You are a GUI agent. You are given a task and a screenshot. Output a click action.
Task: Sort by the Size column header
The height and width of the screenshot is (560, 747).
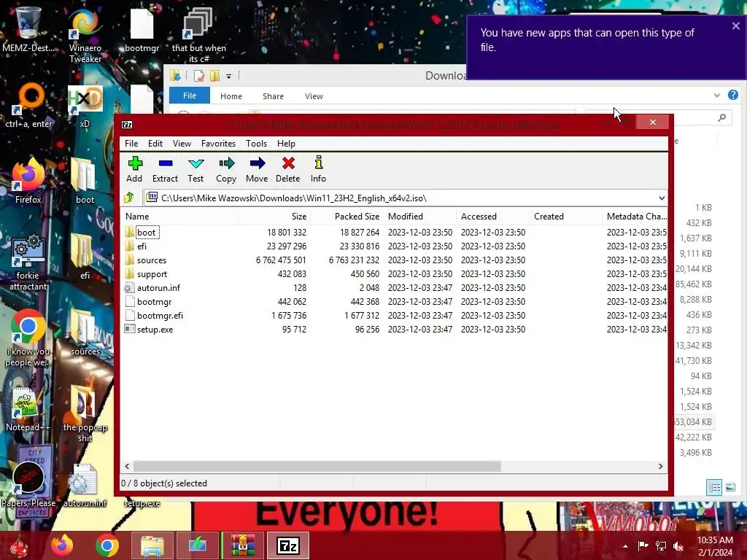pos(274,216)
